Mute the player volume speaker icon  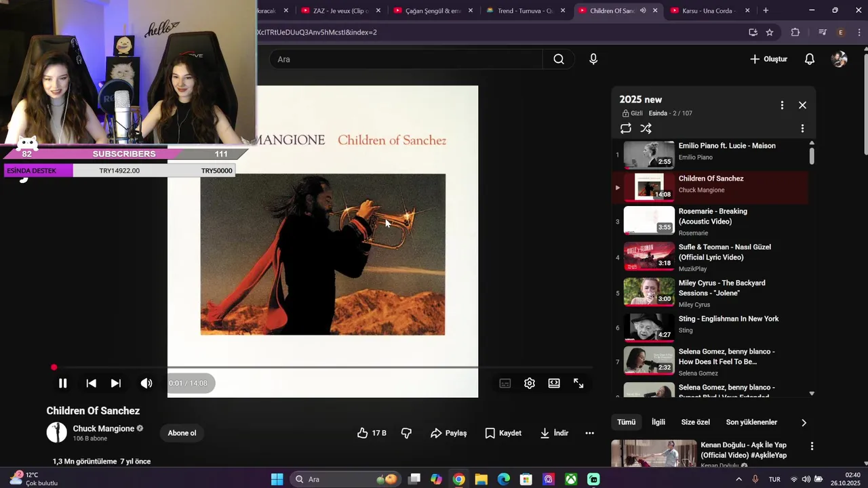coord(146,383)
